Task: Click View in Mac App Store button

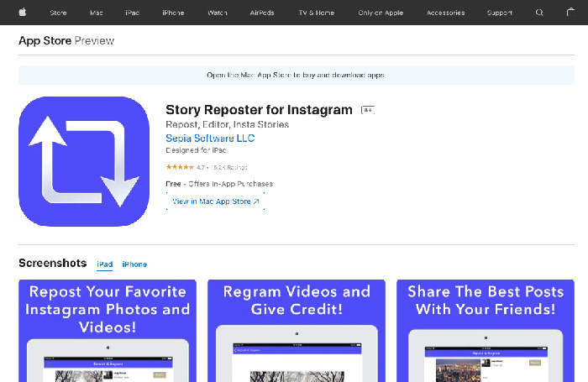Action: (216, 201)
